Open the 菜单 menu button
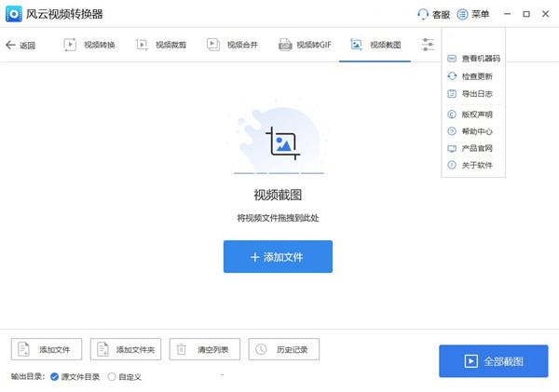 [x=473, y=14]
